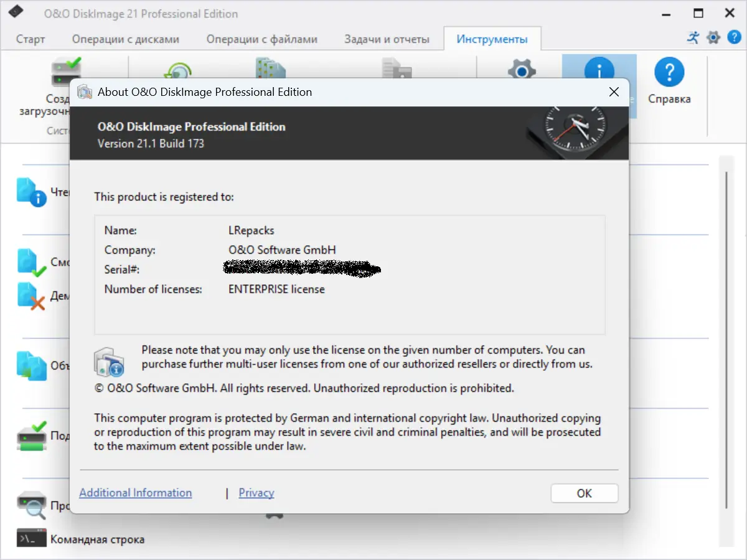This screenshot has height=560, width=747.
Task: Close the About dialog with X
Action: pos(614,92)
